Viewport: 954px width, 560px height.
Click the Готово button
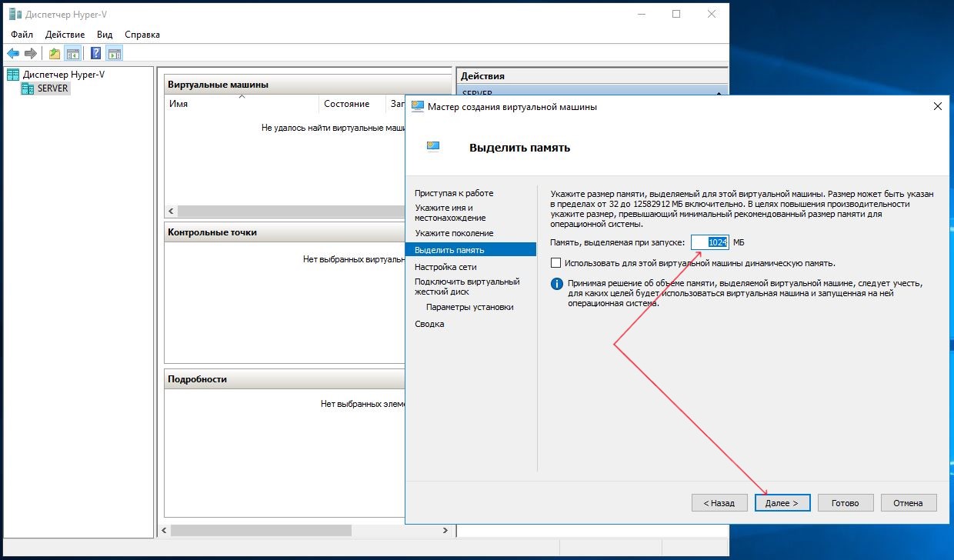(x=845, y=503)
